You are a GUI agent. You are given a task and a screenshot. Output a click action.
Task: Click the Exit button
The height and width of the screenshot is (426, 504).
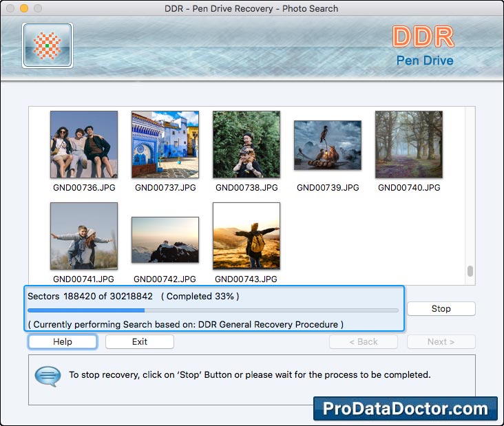pyautogui.click(x=140, y=342)
